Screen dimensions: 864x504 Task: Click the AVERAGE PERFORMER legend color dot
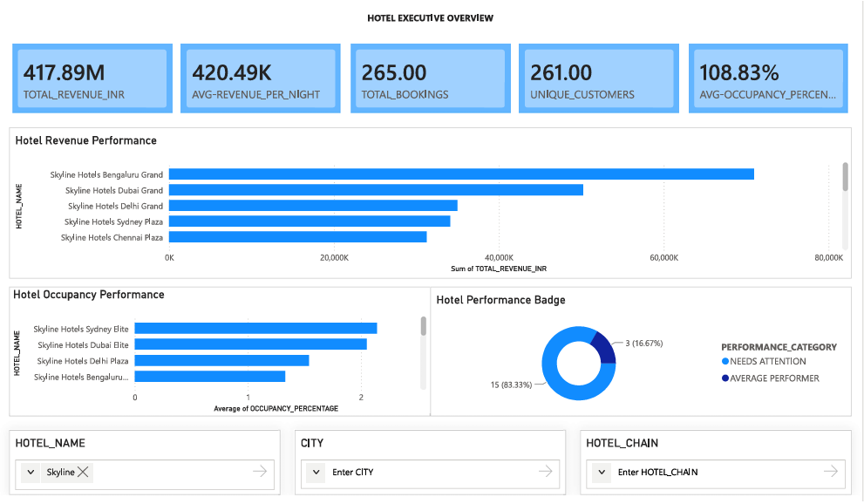(x=725, y=378)
